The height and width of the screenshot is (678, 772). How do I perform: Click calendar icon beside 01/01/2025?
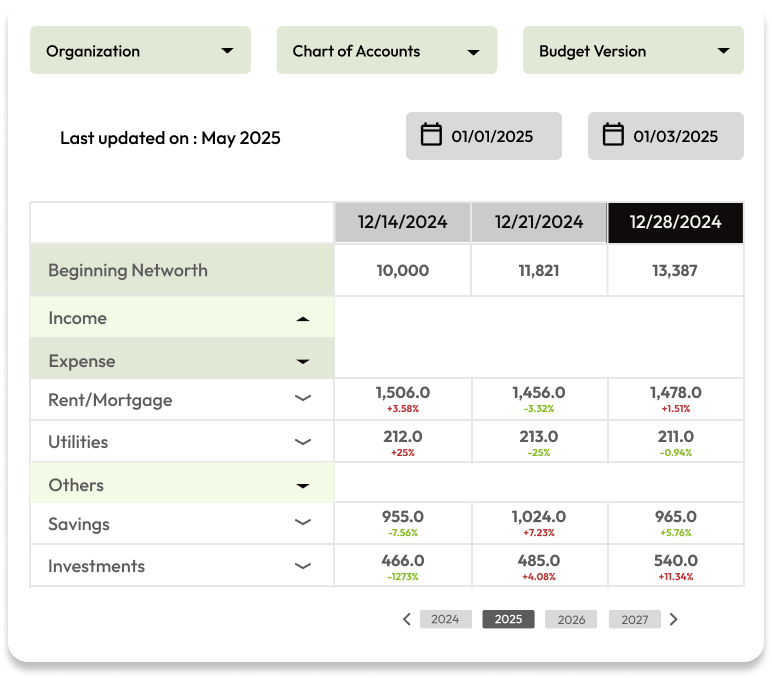[x=431, y=134]
